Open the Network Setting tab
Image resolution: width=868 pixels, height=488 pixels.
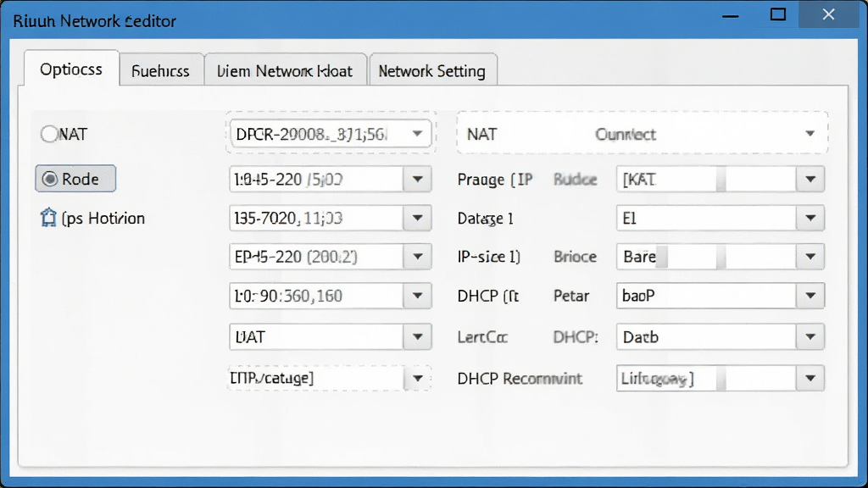click(x=432, y=71)
